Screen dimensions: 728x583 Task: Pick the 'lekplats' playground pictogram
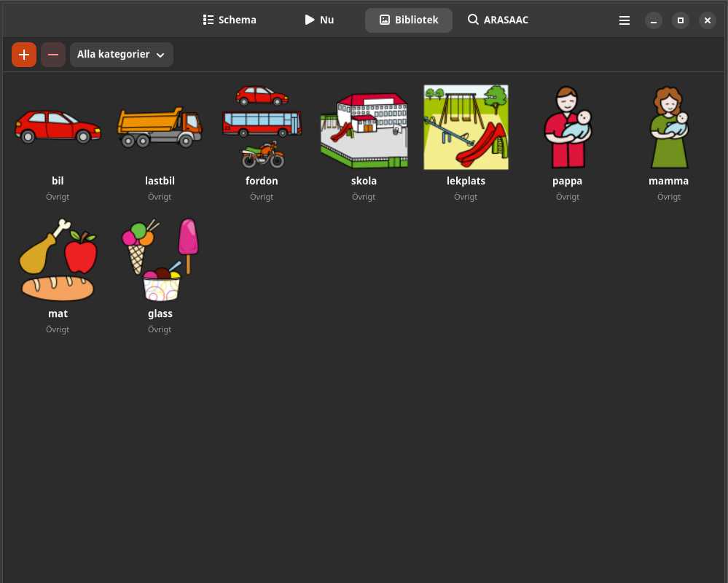pyautogui.click(x=466, y=128)
